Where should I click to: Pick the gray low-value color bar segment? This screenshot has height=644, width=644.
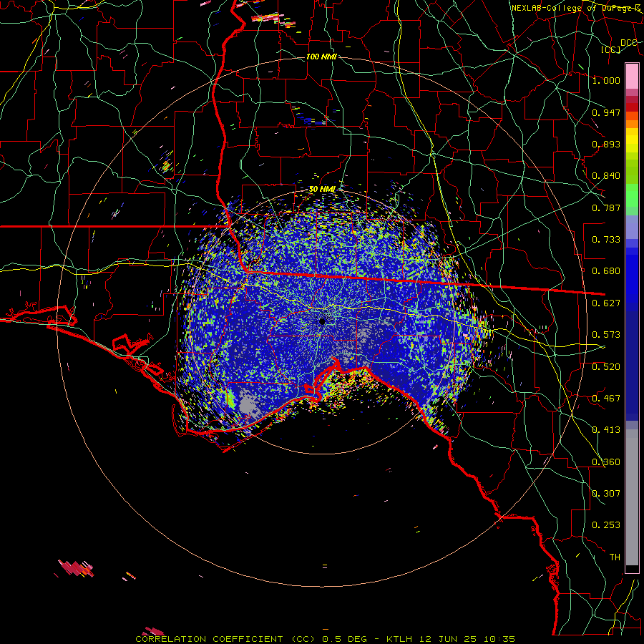(x=632, y=497)
